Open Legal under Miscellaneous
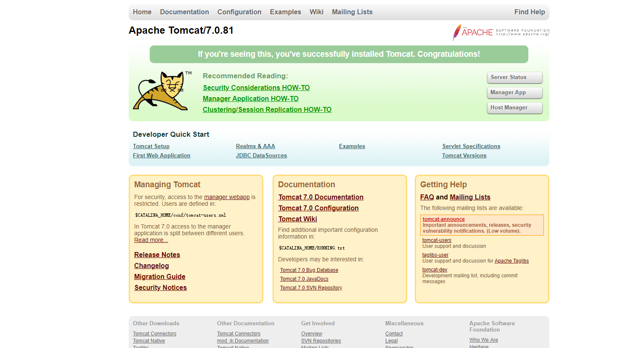The width and height of the screenshot is (644, 348). click(391, 341)
